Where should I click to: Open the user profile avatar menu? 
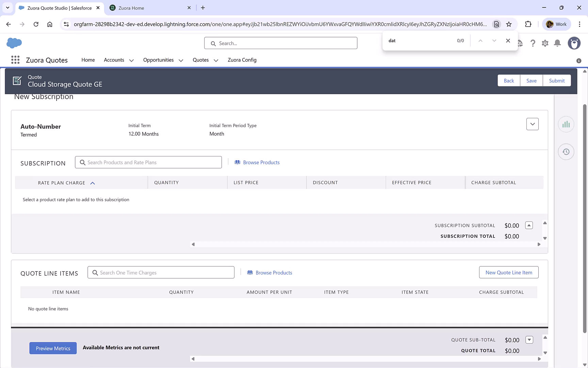(x=574, y=43)
